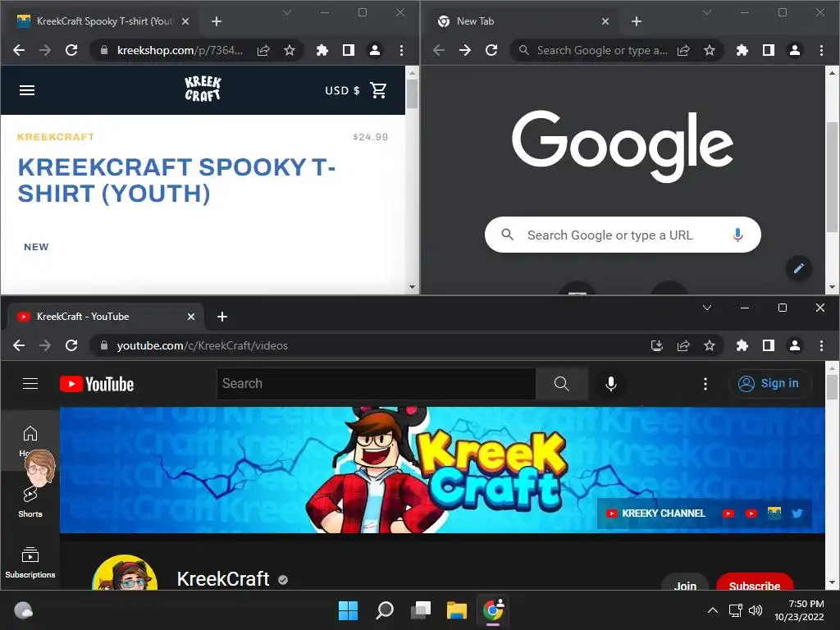Open File Explorer from taskbar
The image size is (840, 630).
click(x=457, y=610)
